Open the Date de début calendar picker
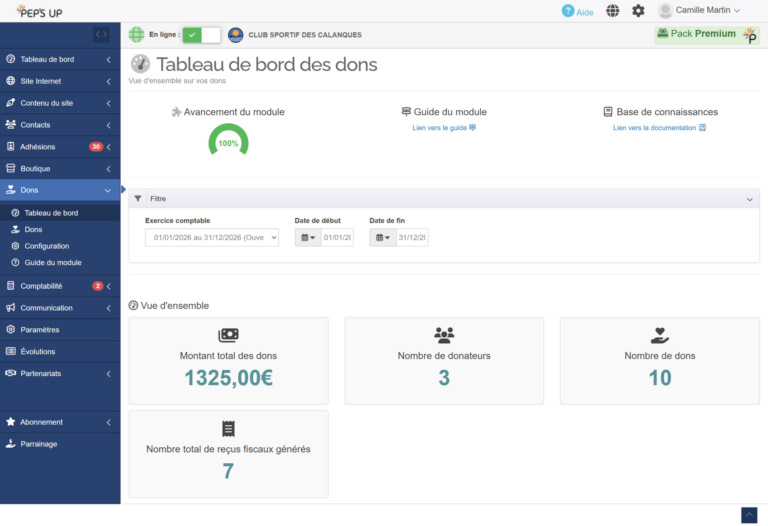The height and width of the screenshot is (526, 768). 308,238
